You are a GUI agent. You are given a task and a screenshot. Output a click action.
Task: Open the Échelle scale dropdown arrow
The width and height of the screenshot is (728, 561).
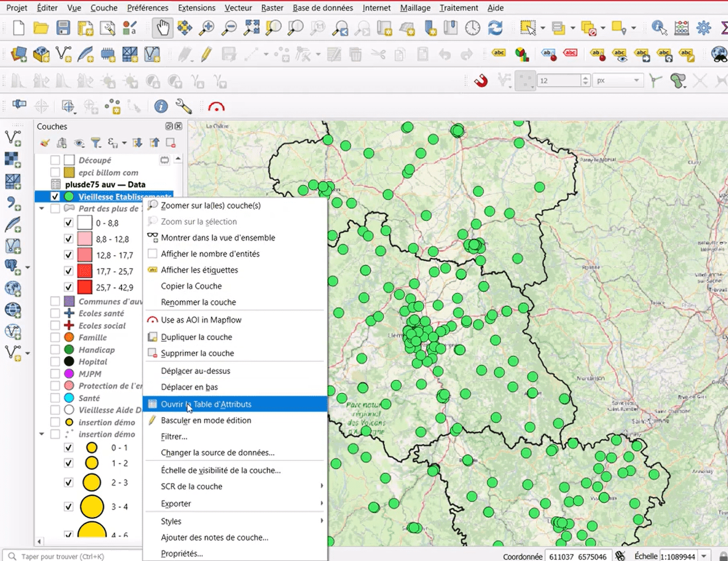pos(704,556)
